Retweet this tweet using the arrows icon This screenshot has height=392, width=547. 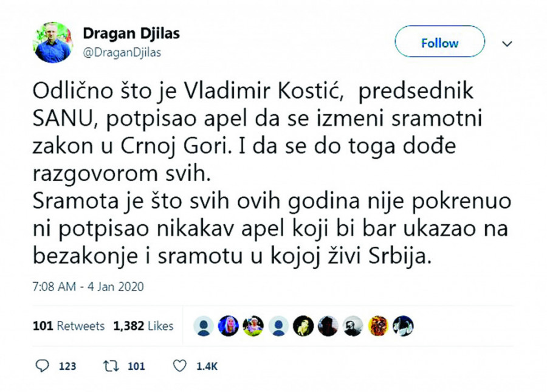click(111, 366)
